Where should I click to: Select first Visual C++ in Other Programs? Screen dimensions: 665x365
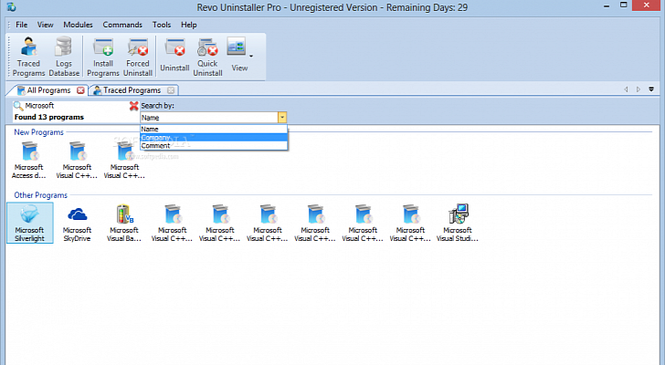pyautogui.click(x=172, y=223)
